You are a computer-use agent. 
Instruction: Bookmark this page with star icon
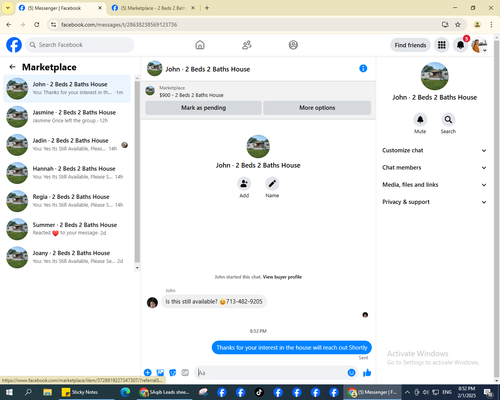(x=458, y=24)
